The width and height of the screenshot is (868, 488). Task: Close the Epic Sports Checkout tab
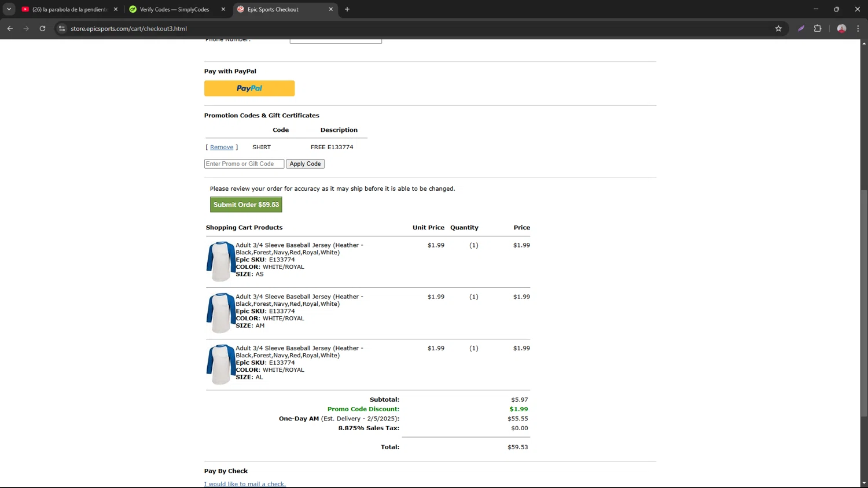331,9
